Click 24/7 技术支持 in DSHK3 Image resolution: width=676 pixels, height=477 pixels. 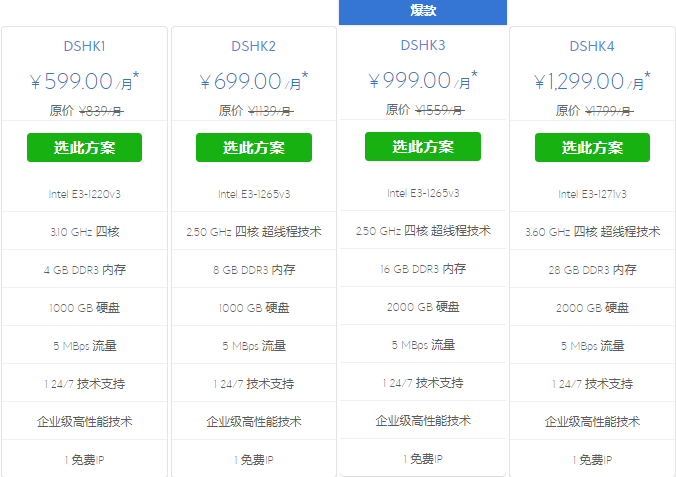[426, 383]
